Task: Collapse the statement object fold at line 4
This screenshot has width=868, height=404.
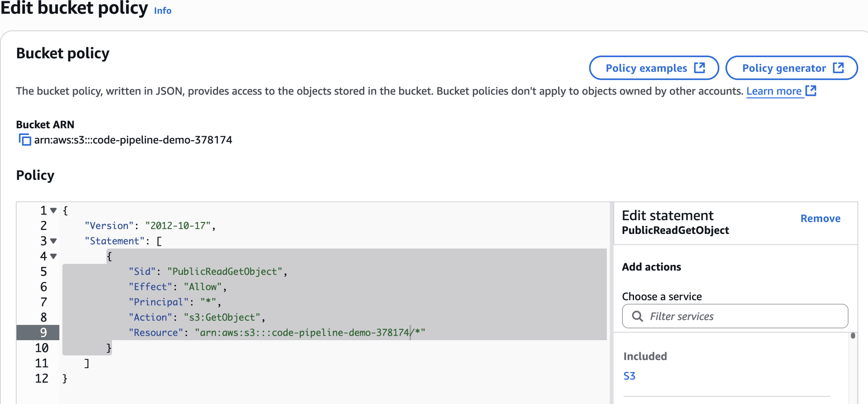Action: coord(53,256)
